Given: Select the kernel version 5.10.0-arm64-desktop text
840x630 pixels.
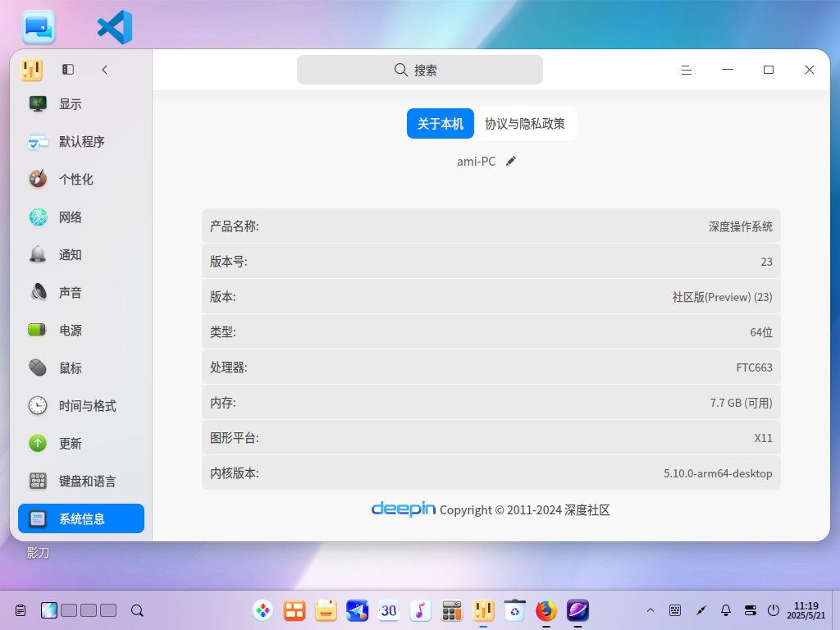Looking at the screenshot, I should (x=718, y=473).
